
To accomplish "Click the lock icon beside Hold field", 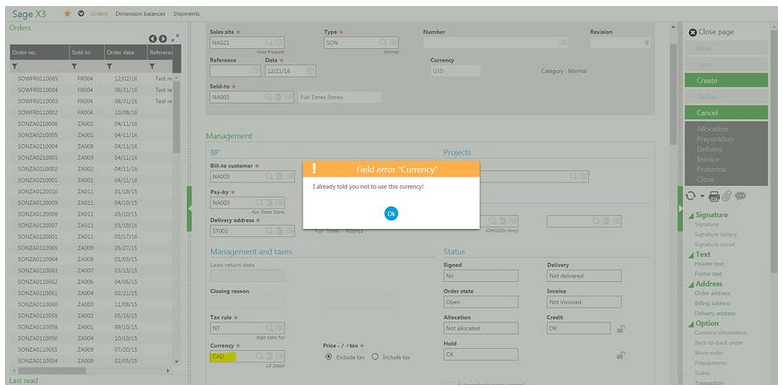I will [620, 355].
